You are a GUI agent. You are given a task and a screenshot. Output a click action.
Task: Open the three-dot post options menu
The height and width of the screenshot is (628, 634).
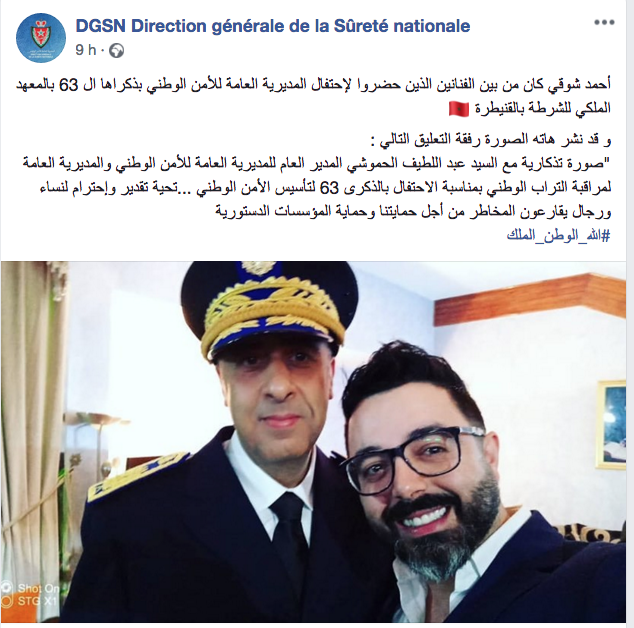(x=604, y=23)
